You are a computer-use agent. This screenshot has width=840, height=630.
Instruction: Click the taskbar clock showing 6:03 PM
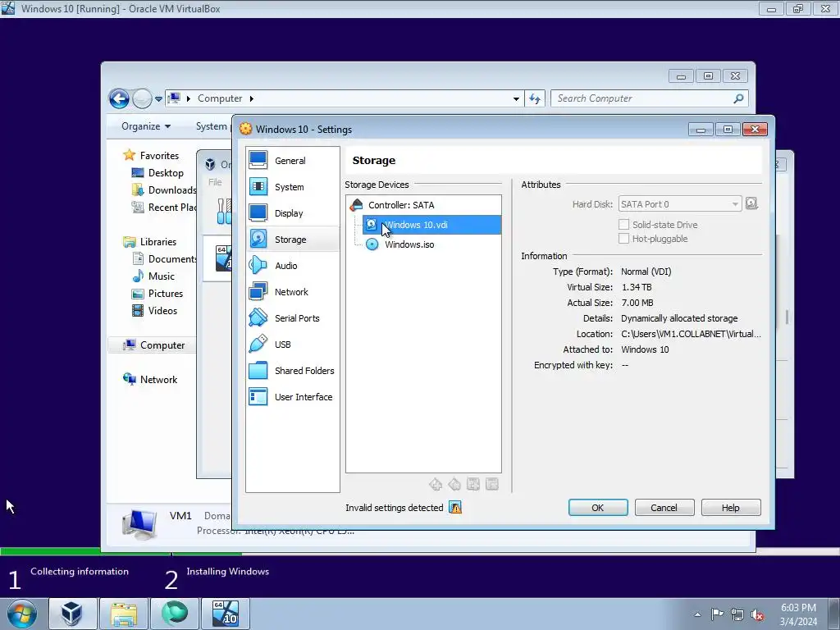coord(798,614)
